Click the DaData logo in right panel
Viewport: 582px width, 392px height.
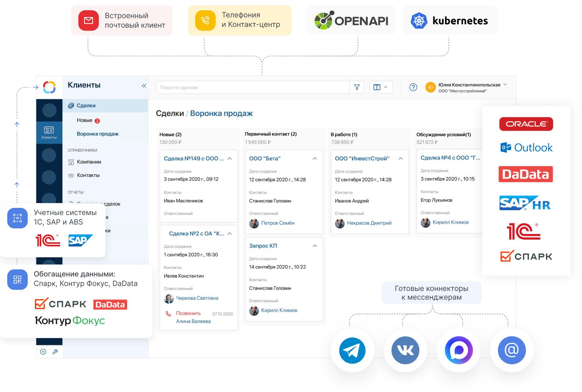tap(526, 174)
